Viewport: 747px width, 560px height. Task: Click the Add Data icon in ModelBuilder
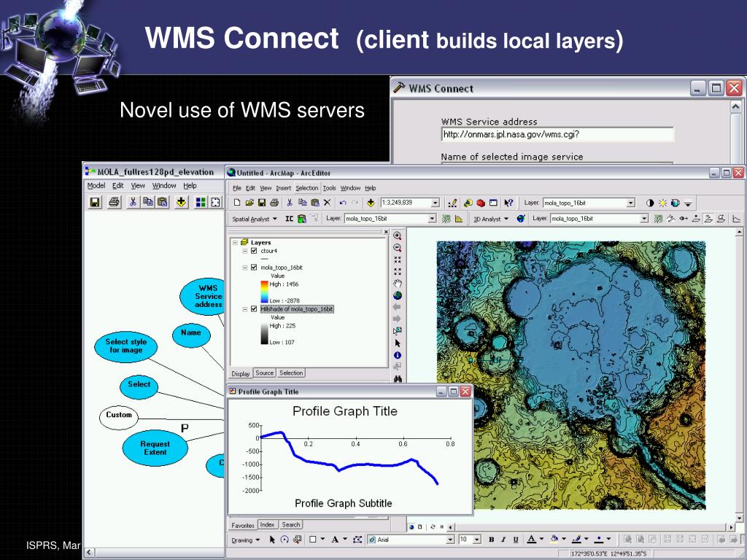181,203
